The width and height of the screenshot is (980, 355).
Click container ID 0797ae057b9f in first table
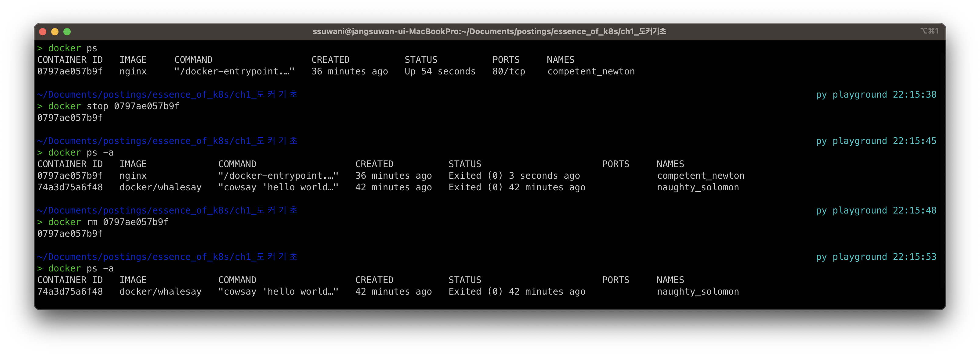coord(70,72)
